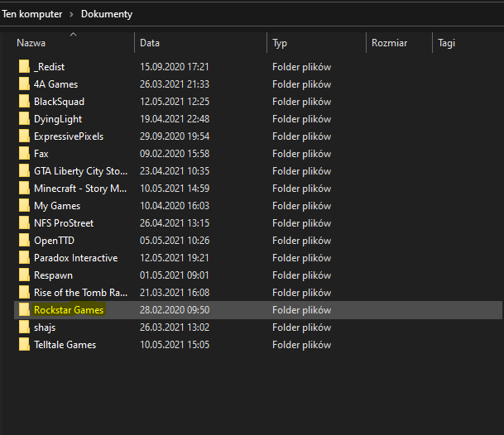Click the Tagi column header
This screenshot has width=504, height=435.
(447, 43)
